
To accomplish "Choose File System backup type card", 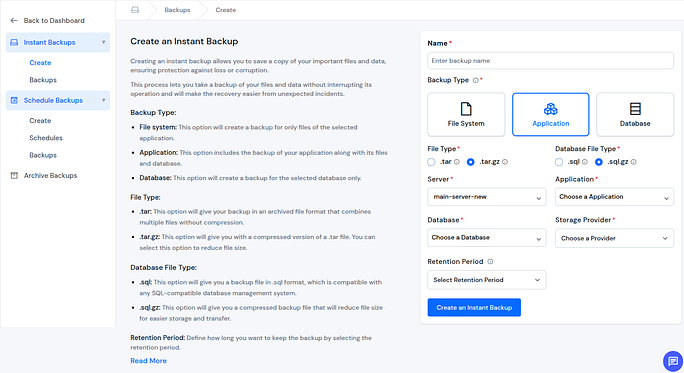I will pos(466,114).
